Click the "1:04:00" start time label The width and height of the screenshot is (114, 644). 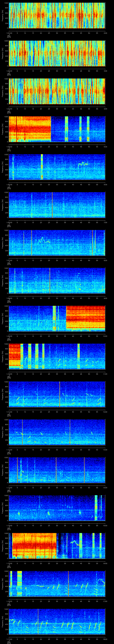(9, 147)
